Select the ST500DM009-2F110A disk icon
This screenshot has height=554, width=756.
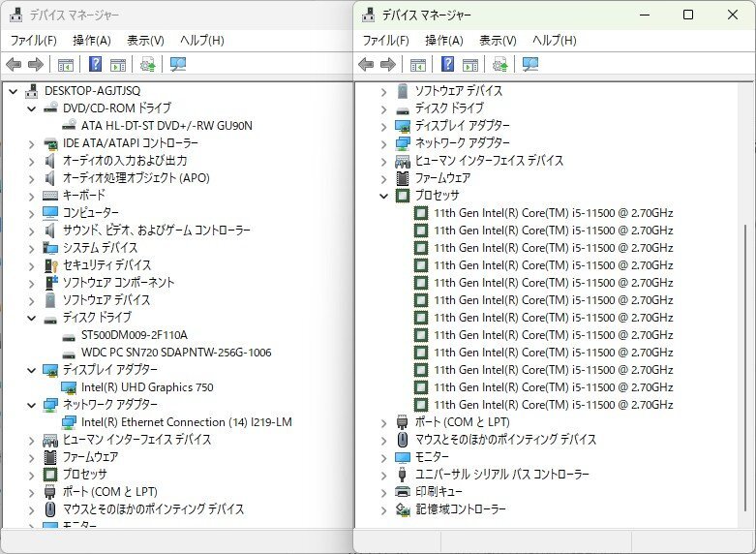click(x=69, y=336)
